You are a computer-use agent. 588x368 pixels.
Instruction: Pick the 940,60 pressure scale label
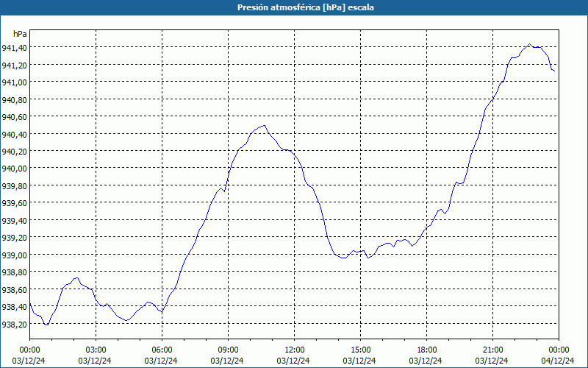click(x=14, y=117)
